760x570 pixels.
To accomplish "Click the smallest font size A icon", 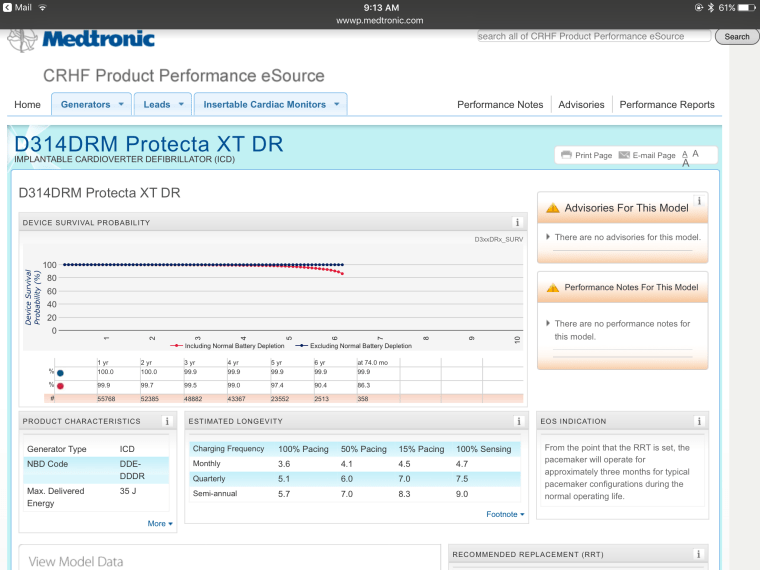I will [685, 154].
